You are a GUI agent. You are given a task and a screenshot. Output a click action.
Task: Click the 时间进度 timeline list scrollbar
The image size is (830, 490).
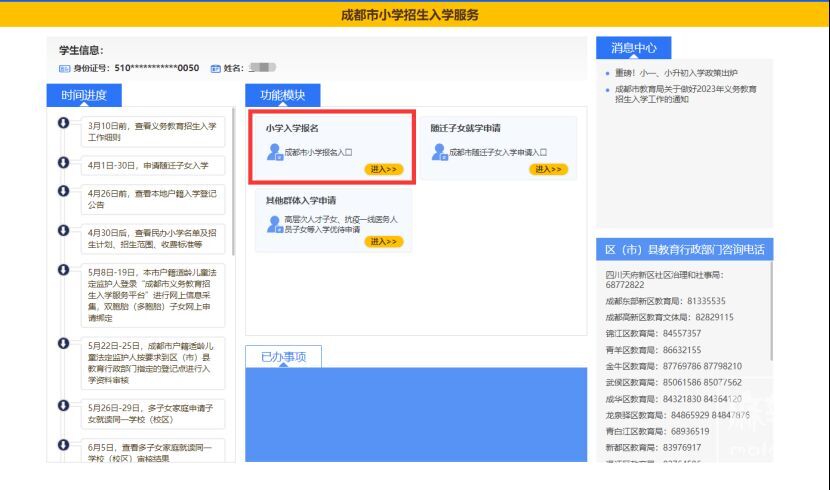tap(234, 180)
